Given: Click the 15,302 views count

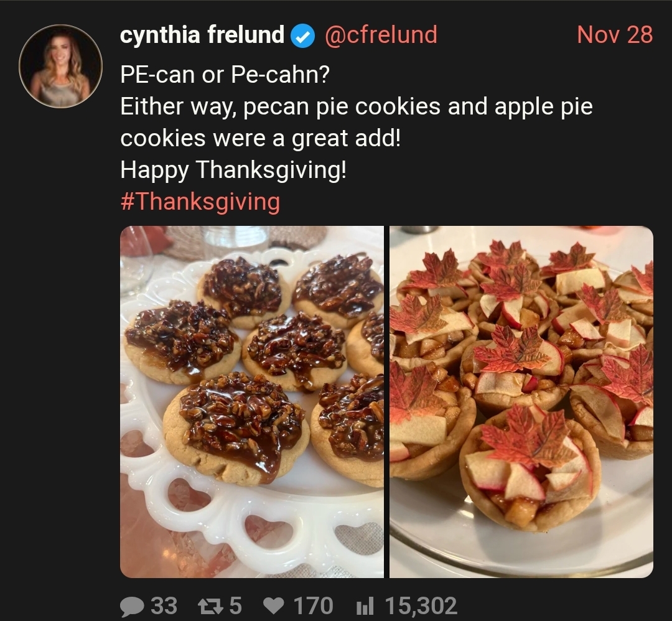Looking at the screenshot, I should click(421, 606).
